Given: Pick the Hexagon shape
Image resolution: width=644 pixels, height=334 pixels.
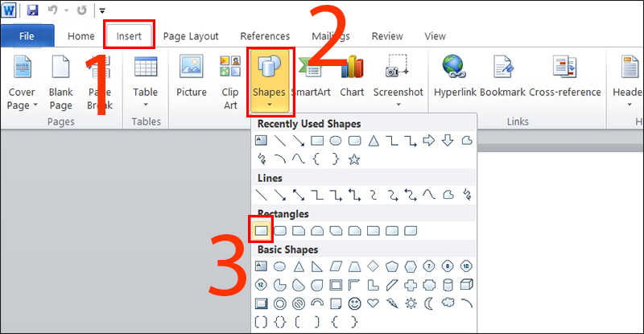Looking at the screenshot, I should [411, 266].
